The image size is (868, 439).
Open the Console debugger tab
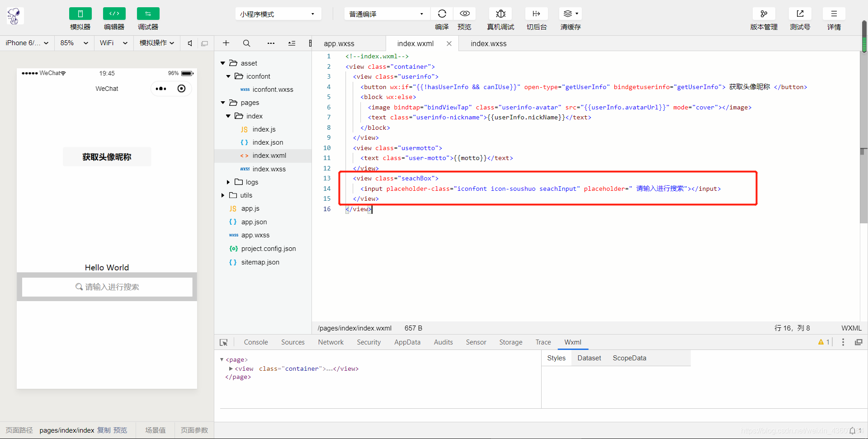coord(256,342)
